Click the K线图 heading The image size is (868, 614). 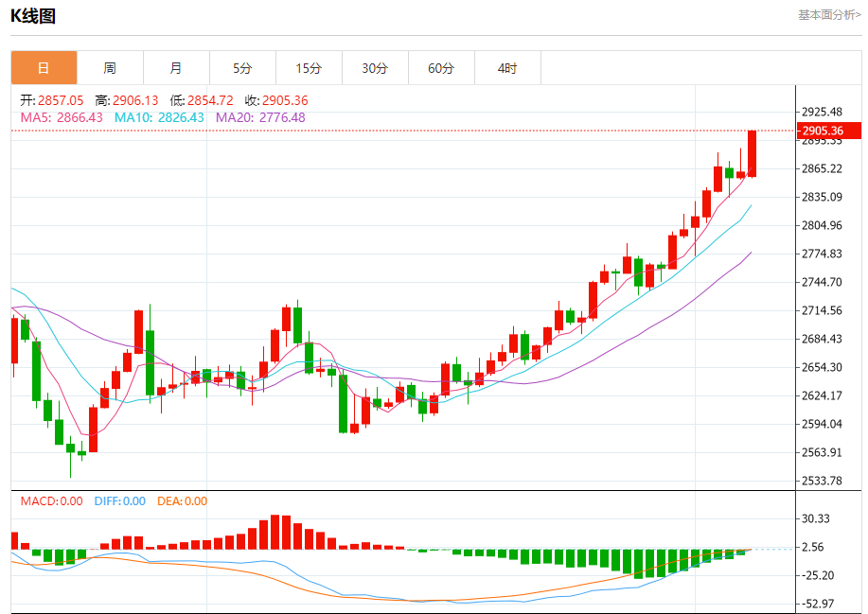33,16
